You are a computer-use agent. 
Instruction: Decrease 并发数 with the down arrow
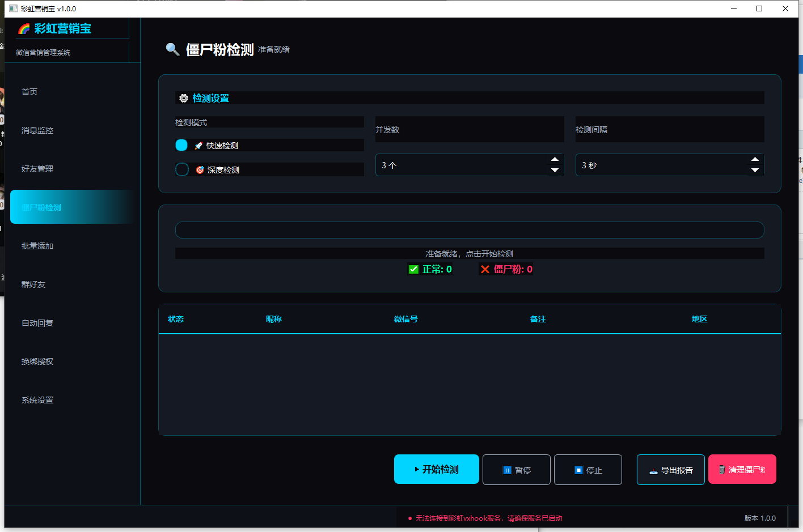pos(555,170)
